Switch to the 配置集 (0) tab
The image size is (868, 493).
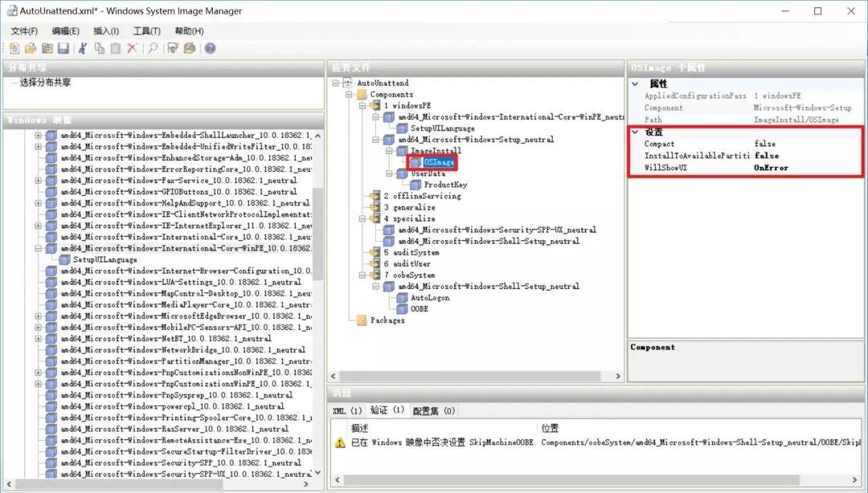pos(434,411)
